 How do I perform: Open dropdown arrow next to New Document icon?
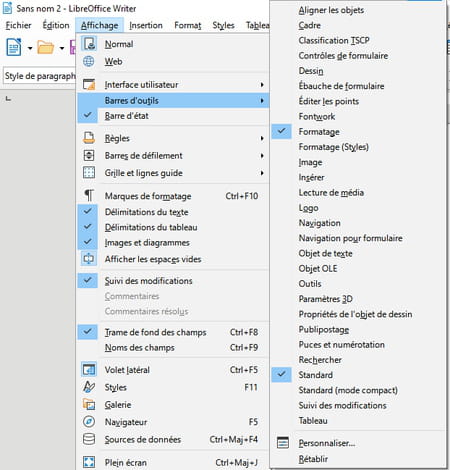(x=30, y=48)
